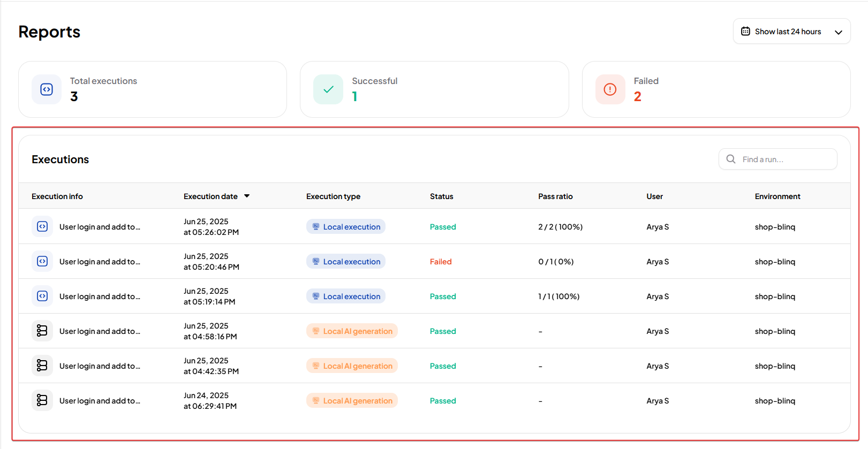Click the Total executions code icon

(x=47, y=89)
